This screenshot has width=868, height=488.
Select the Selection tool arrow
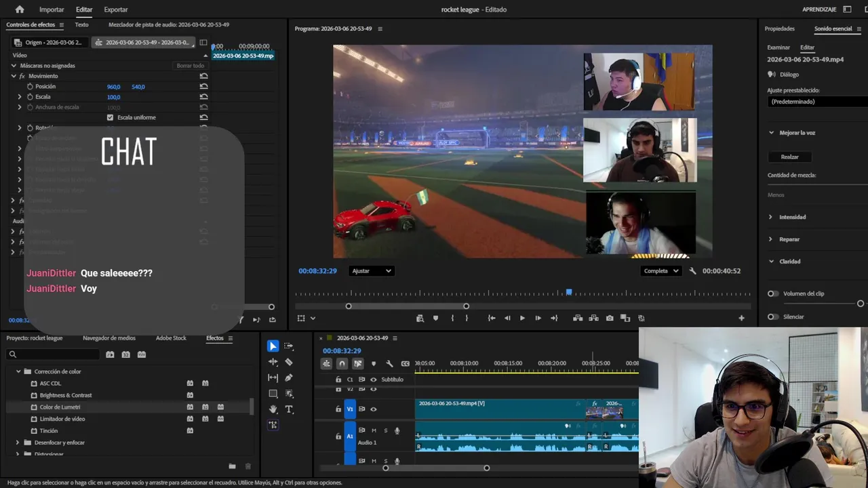click(x=273, y=346)
